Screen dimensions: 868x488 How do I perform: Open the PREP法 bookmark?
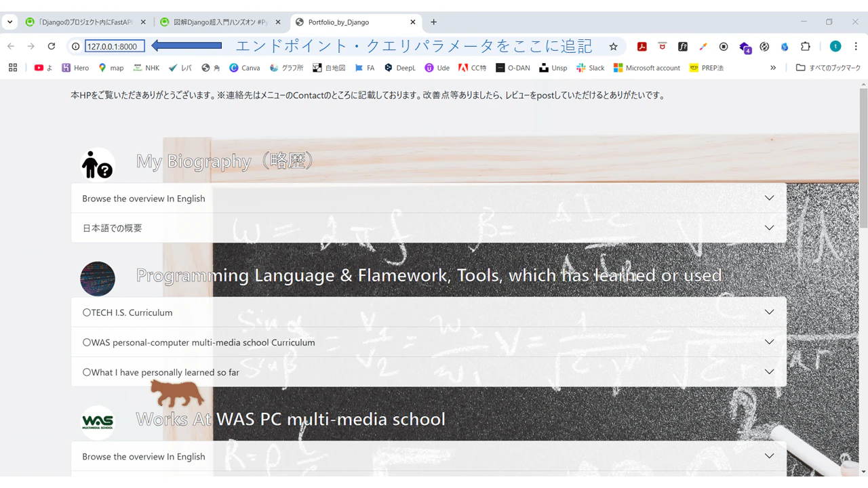click(x=707, y=68)
